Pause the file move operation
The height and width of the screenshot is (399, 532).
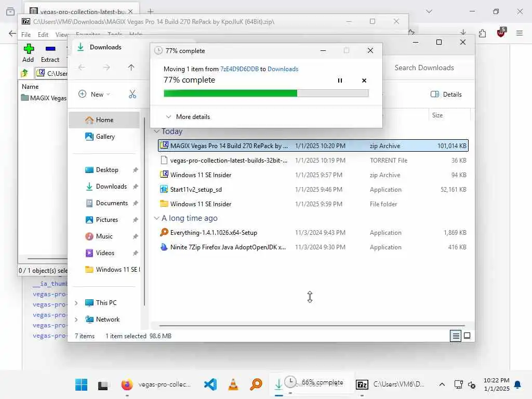tap(340, 81)
